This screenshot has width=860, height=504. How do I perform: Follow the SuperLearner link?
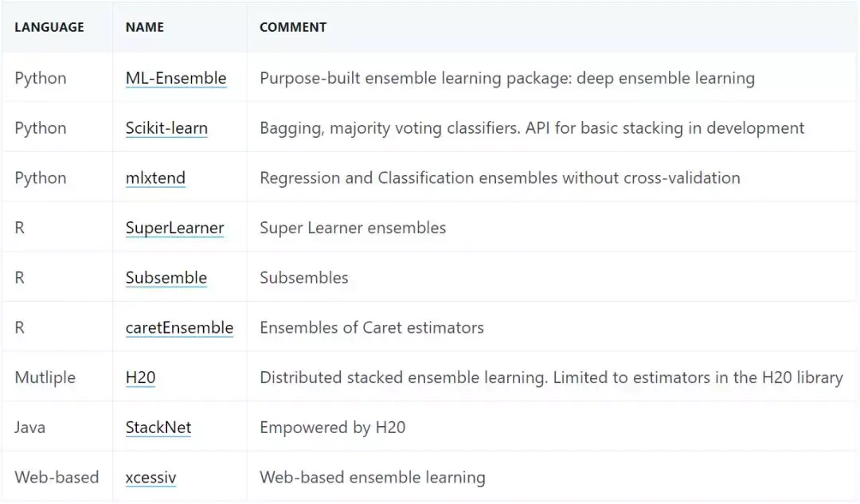(x=174, y=228)
